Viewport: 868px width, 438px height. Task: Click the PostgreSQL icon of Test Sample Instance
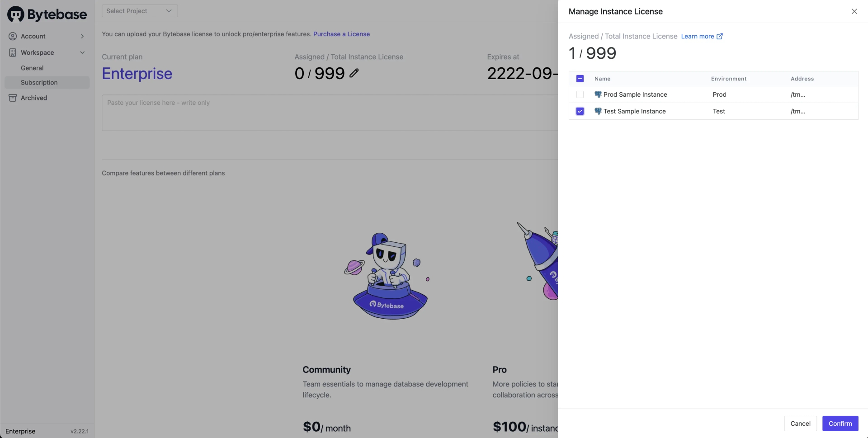[598, 111]
